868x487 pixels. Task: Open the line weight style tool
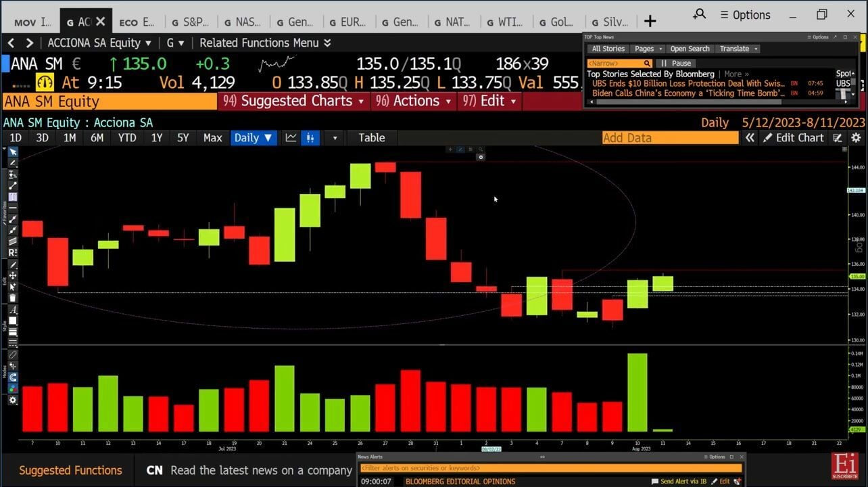[x=12, y=332]
